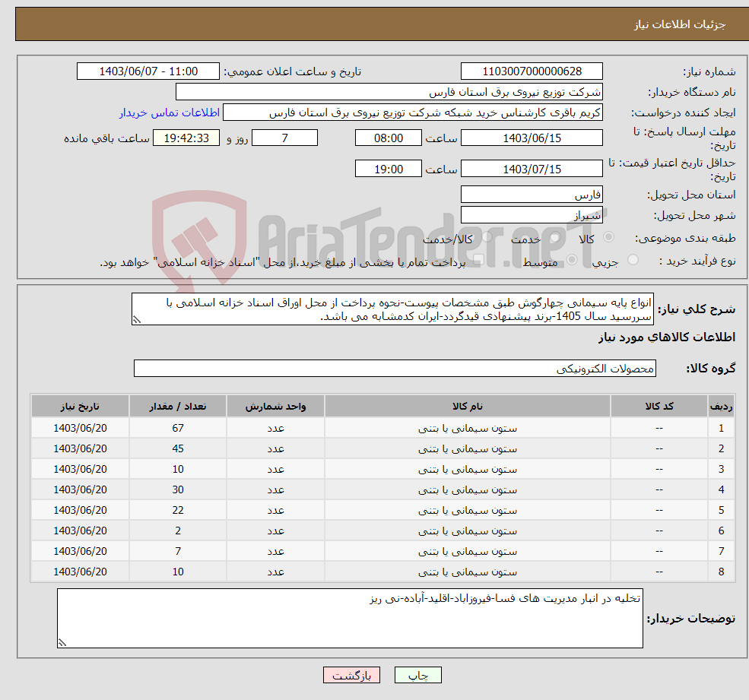Click the remaining days field showing 7
The image size is (749, 700).
284,138
